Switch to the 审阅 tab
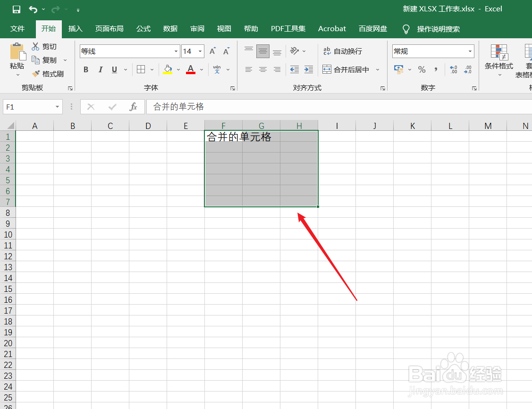This screenshot has height=409, width=532. click(197, 29)
